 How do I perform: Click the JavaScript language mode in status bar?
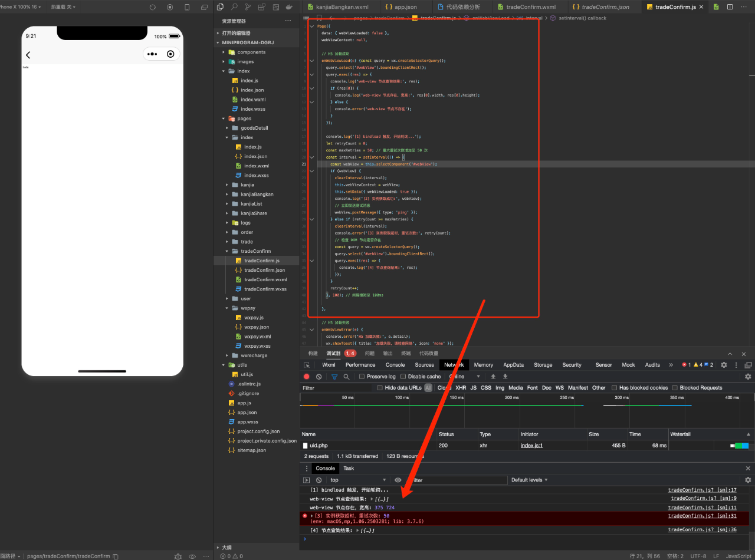(x=738, y=556)
